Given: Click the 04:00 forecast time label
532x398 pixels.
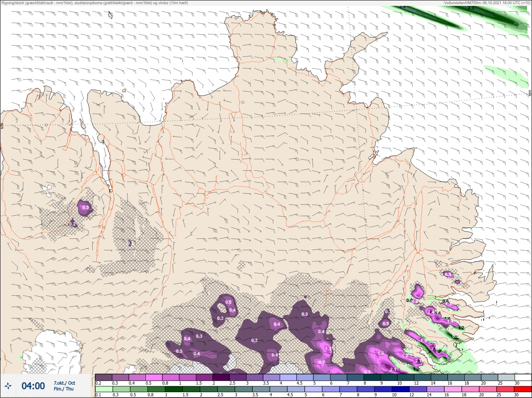Looking at the screenshot, I should click(x=33, y=386).
